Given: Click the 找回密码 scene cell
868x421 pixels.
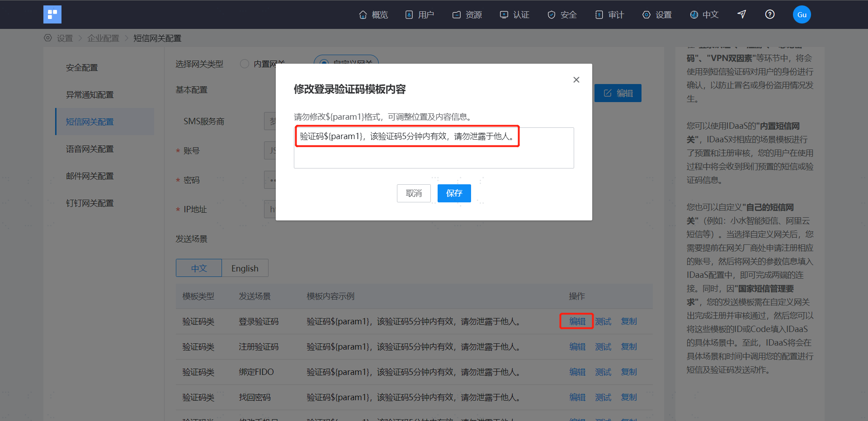Looking at the screenshot, I should (x=255, y=398).
